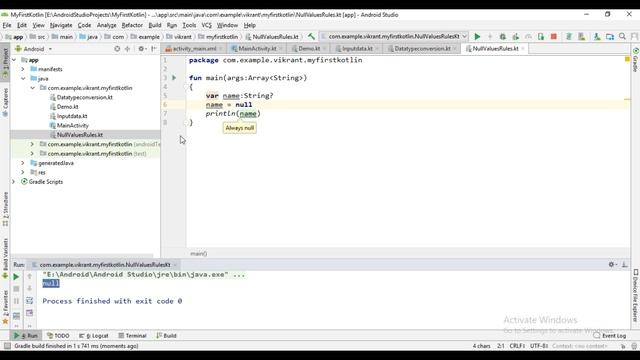Switch to Datatypeconversion.kt editor tab
This screenshot has width=640, height=360.
[422, 49]
